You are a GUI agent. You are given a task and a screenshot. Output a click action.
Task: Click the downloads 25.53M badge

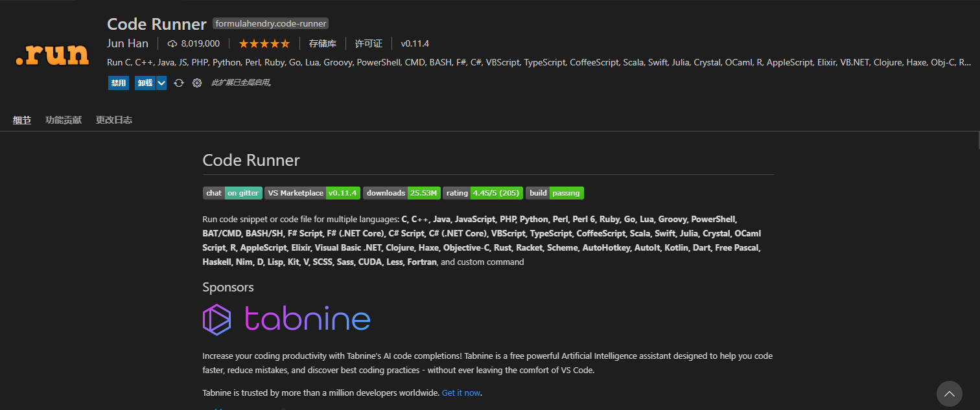(x=402, y=193)
